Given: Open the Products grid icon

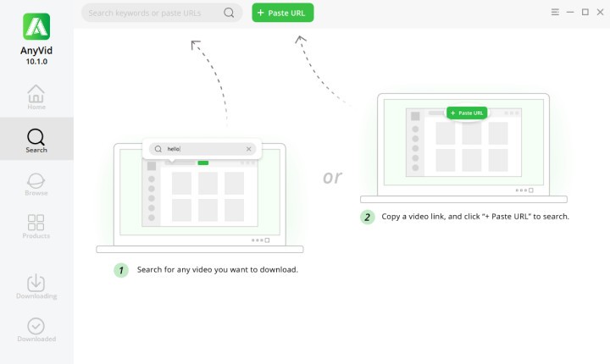Looking at the screenshot, I should (36, 223).
